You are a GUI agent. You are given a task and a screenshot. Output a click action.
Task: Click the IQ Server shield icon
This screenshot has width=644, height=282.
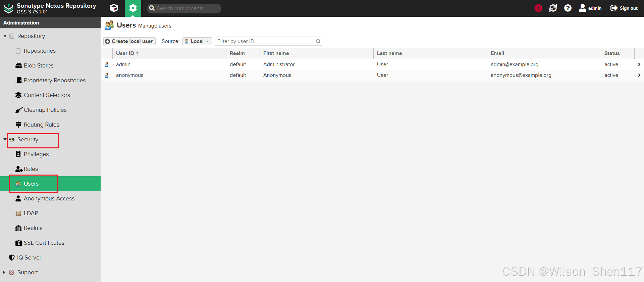click(12, 257)
